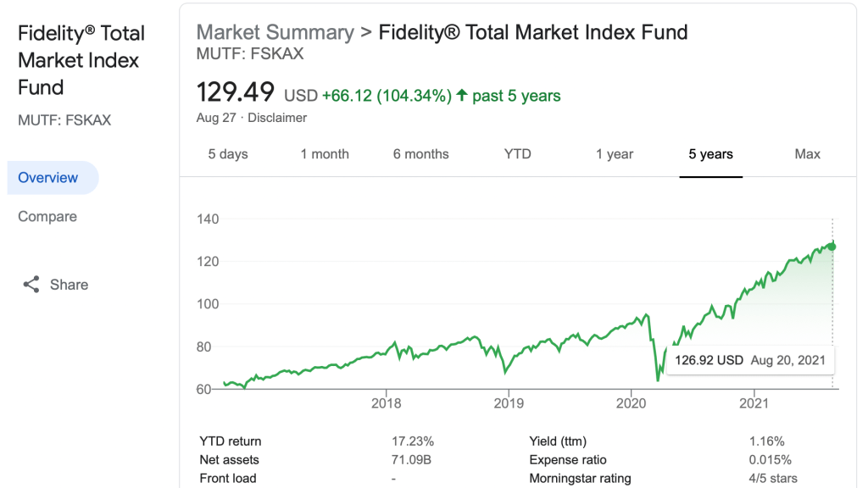Select the 5 years range tab
The image size is (868, 488).
point(710,154)
